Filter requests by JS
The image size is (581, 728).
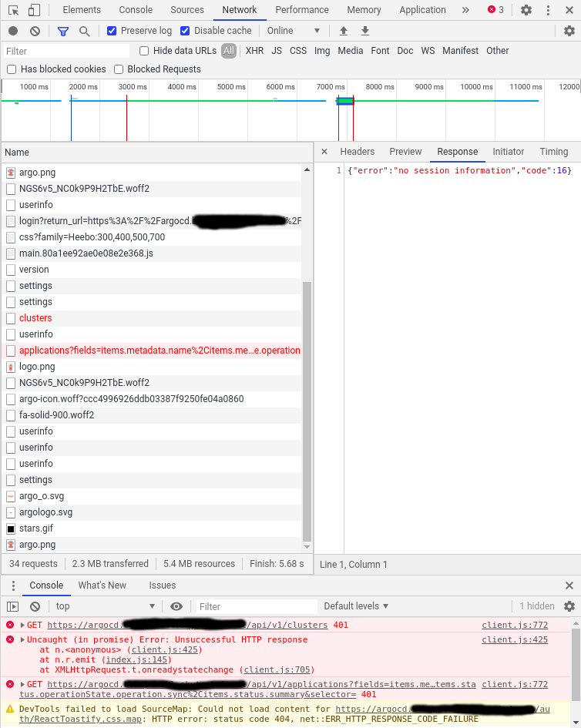[x=277, y=51]
